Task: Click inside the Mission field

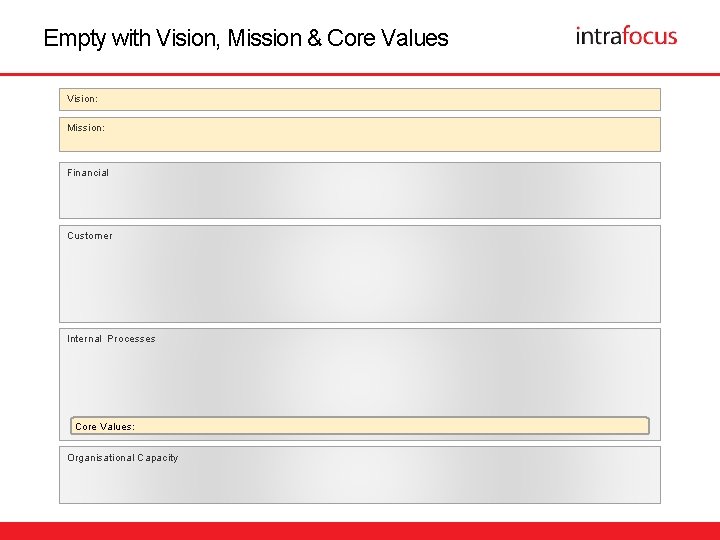Action: [360, 134]
